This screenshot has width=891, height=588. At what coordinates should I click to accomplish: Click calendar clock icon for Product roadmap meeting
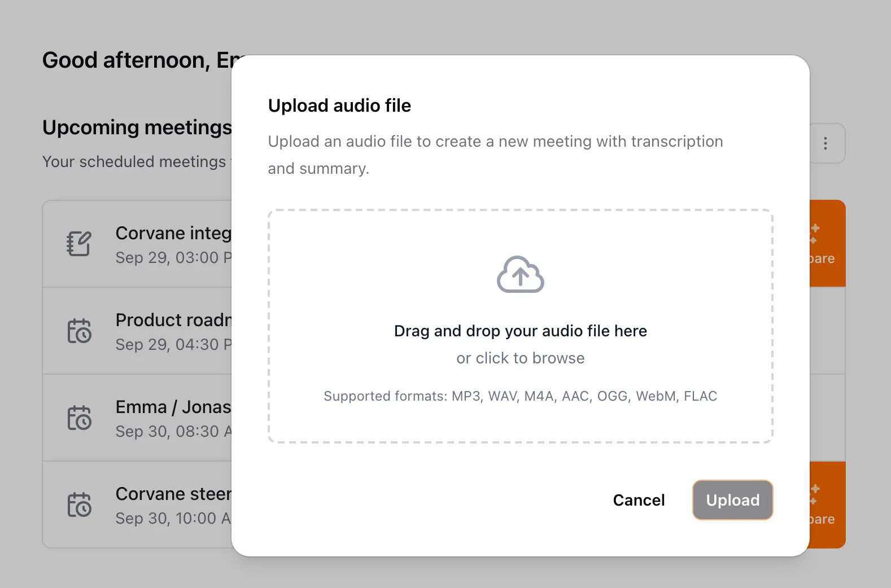point(79,331)
